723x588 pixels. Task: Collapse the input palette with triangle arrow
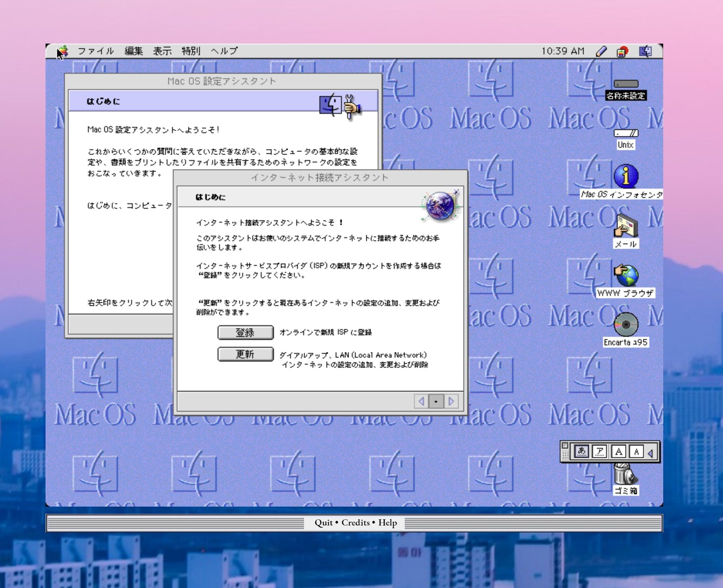pos(651,453)
